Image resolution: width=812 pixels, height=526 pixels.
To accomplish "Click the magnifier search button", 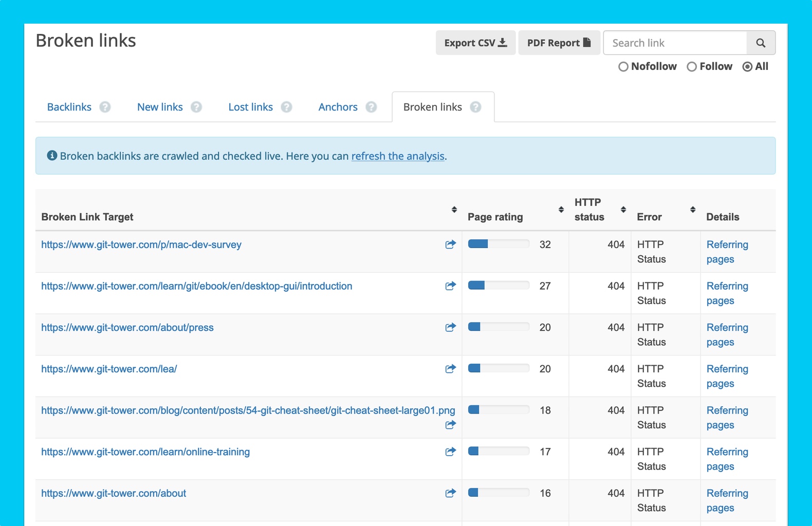I will pos(761,43).
